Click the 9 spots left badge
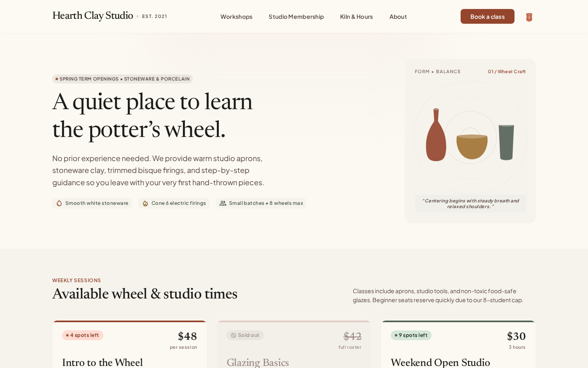 (x=411, y=335)
